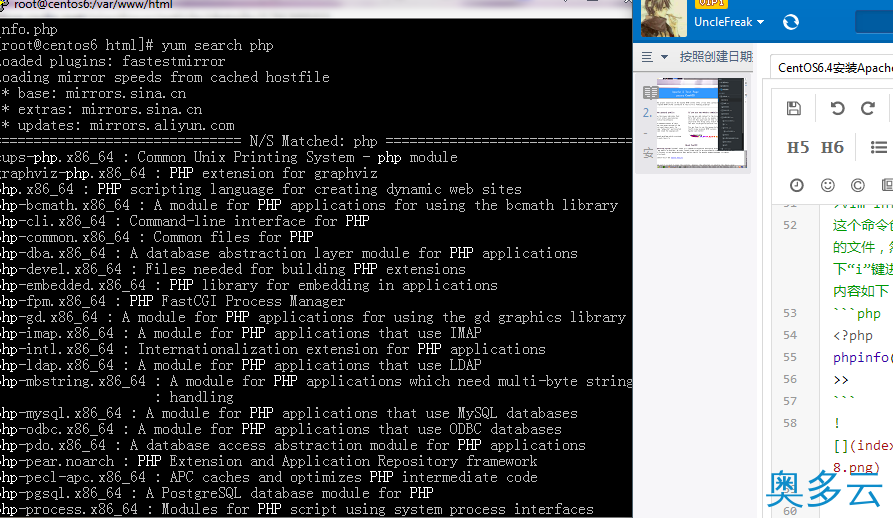893x518 pixels.
Task: Insert date/time with the clock icon
Action: [x=797, y=185]
